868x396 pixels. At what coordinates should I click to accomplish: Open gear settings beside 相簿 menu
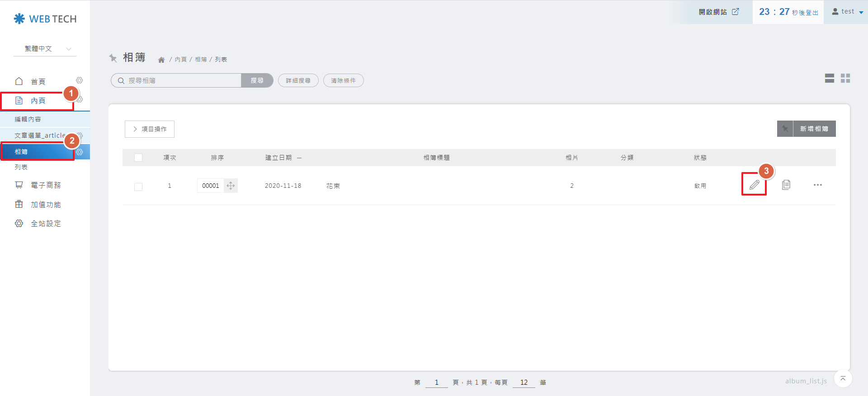coord(80,152)
